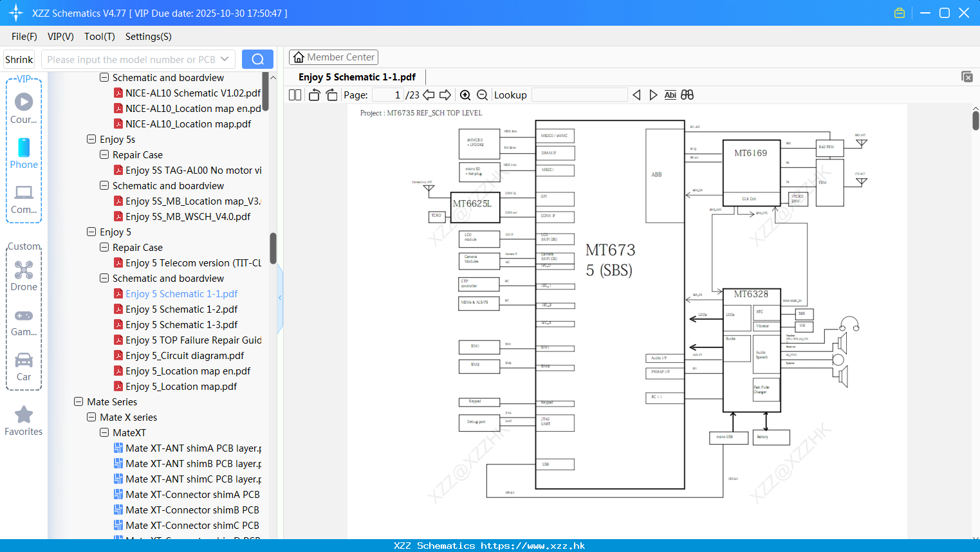Open the Member Center button
980x552 pixels.
coord(333,57)
